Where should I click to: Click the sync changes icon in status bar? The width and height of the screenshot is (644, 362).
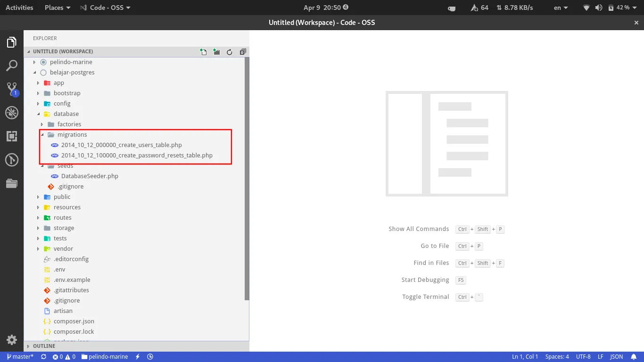[x=44, y=357]
